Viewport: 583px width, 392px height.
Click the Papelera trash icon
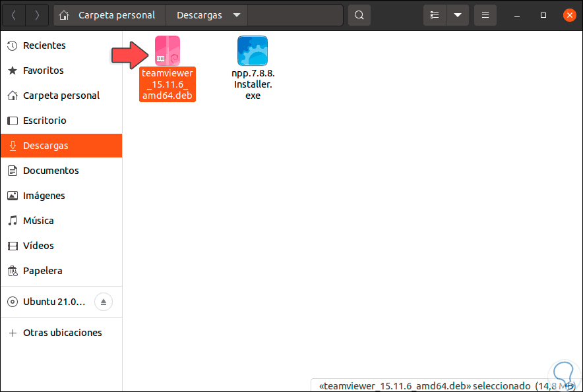click(13, 271)
